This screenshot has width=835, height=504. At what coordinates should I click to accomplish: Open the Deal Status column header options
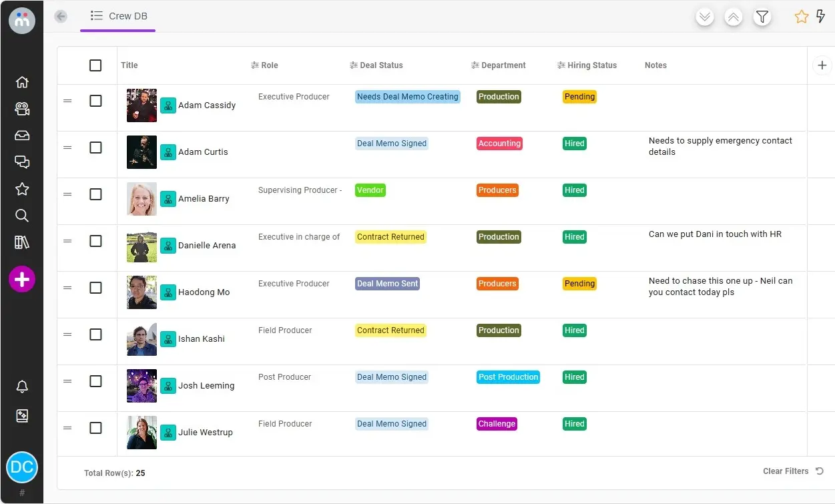(x=376, y=65)
